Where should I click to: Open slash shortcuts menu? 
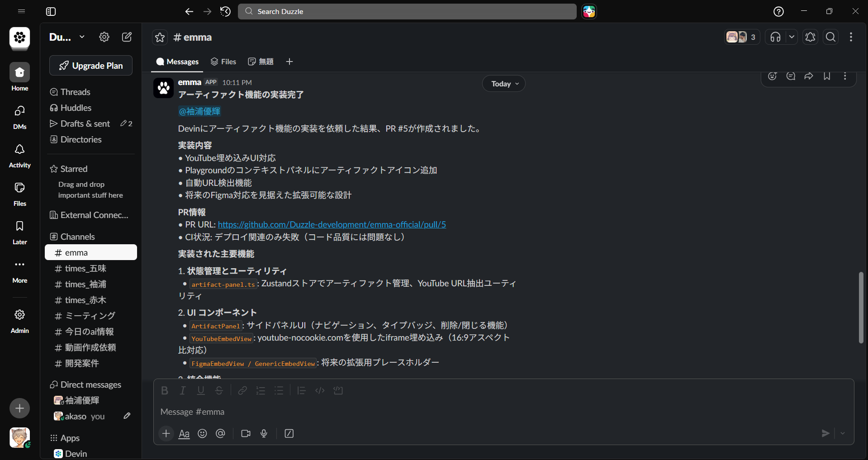(289, 434)
